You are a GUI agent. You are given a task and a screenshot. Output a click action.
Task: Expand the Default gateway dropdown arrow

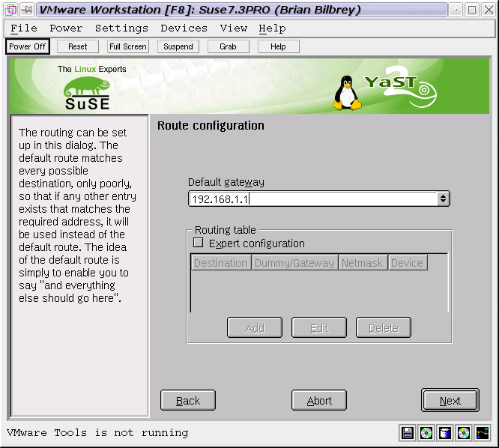click(x=443, y=199)
